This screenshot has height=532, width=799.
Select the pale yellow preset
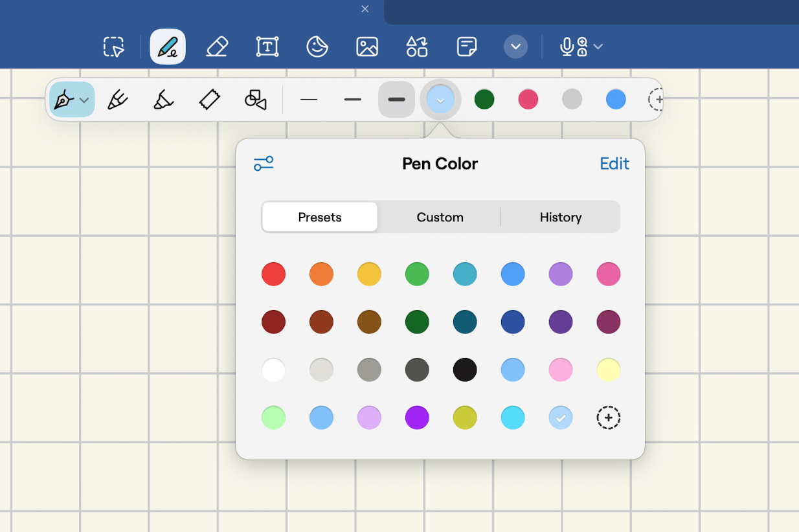[x=609, y=370]
